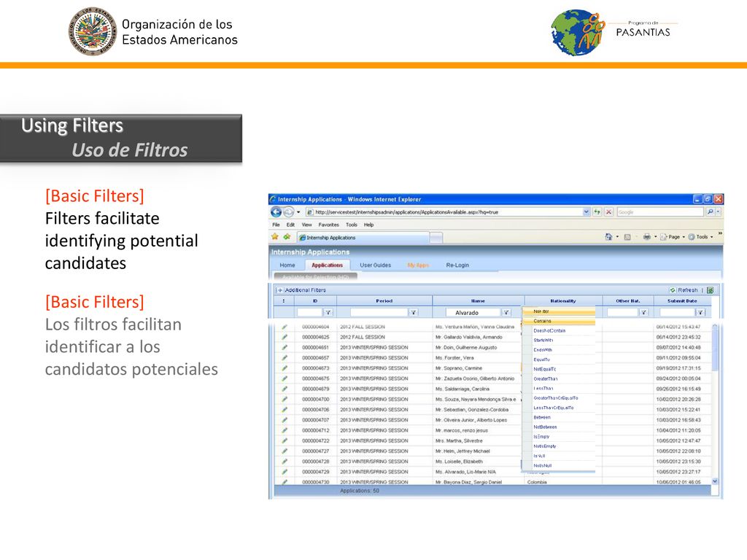Viewport: 747px width, 560px height.
Task: Open Favorites Center star icon
Action: tap(275, 237)
